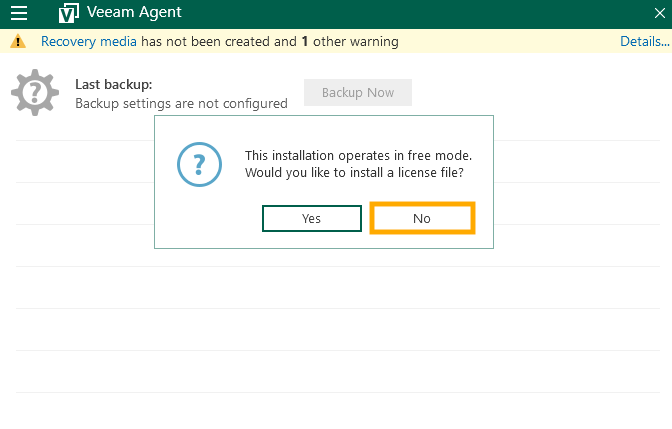This screenshot has height=429, width=672.
Task: Close the Veeam Agent window
Action: click(x=658, y=14)
